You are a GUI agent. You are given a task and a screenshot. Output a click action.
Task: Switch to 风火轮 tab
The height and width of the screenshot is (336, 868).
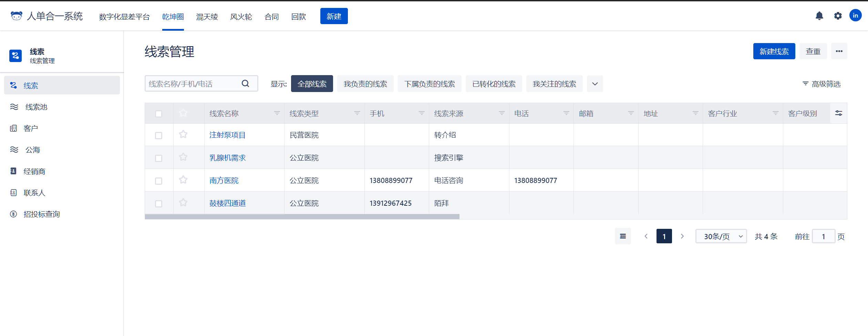tap(241, 17)
